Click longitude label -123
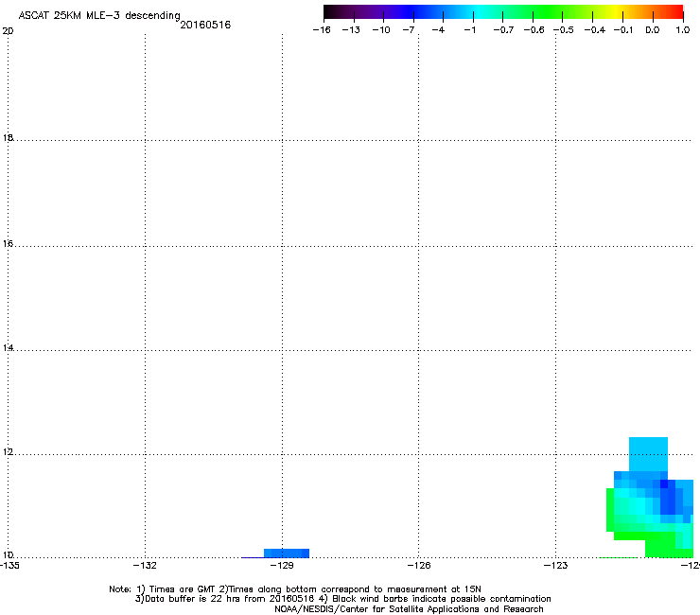The image size is (700, 615). (x=556, y=566)
